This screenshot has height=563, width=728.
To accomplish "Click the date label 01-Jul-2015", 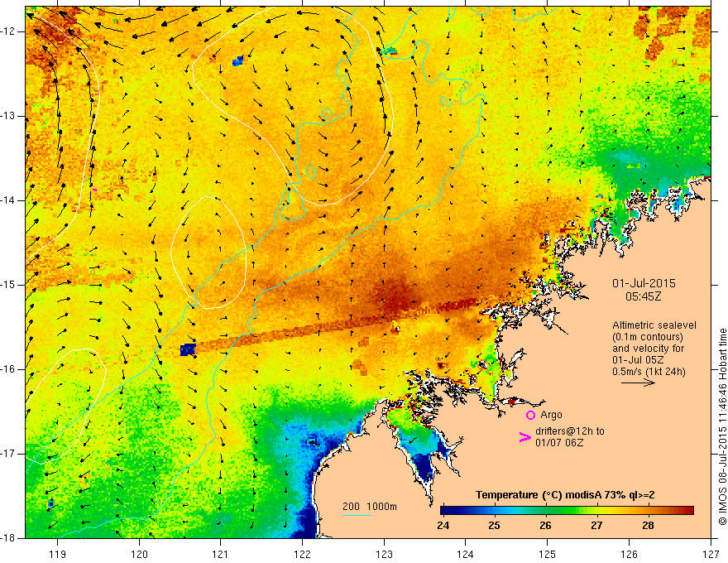I will (x=644, y=283).
